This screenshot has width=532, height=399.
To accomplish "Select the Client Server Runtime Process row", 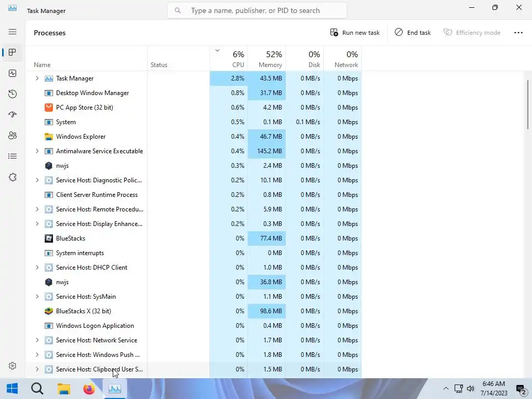I will (x=193, y=195).
